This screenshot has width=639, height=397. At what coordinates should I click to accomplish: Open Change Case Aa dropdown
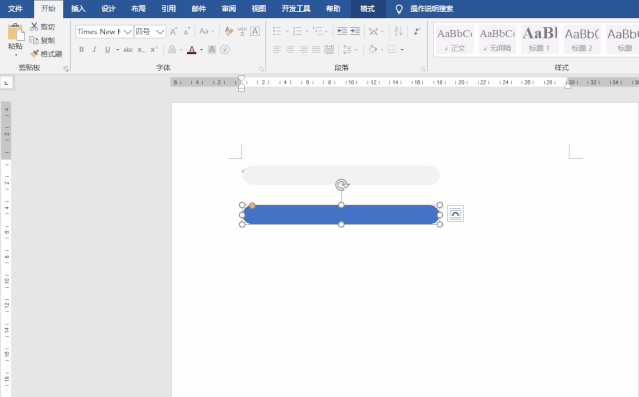pyautogui.click(x=206, y=31)
